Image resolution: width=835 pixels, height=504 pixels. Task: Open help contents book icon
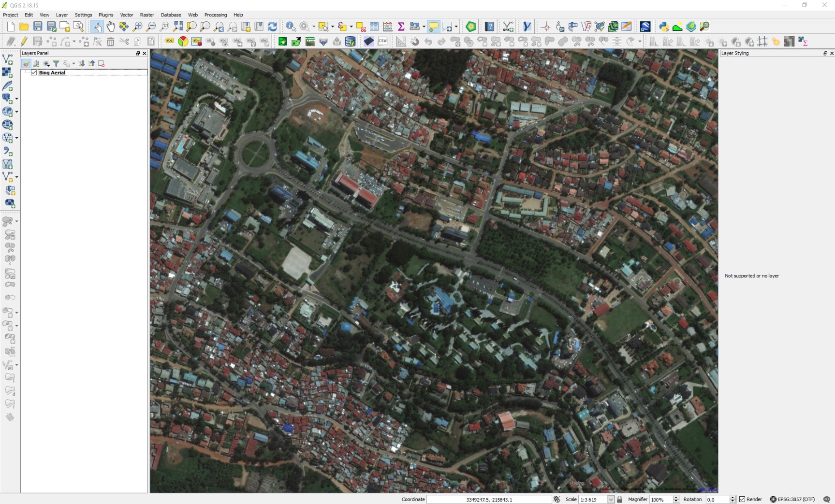click(x=490, y=27)
